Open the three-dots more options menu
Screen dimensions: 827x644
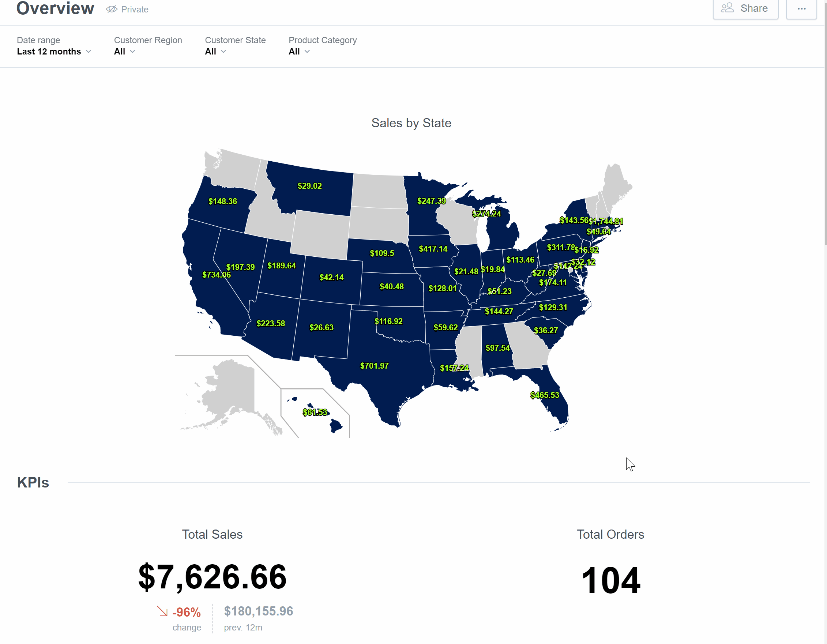click(801, 9)
